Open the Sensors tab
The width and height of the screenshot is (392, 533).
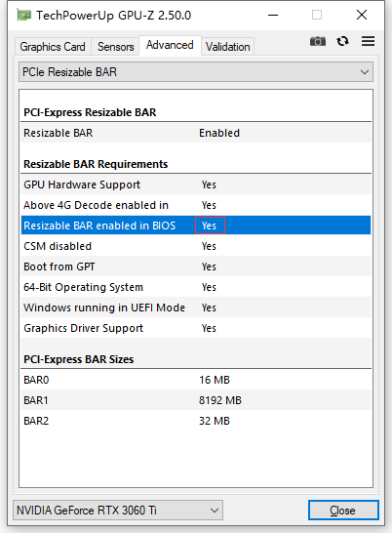coord(115,47)
